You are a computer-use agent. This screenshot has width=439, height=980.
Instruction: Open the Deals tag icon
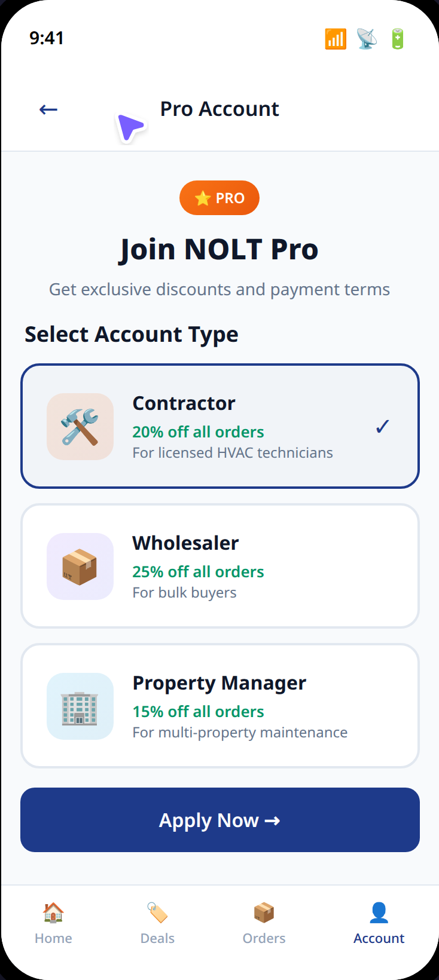(x=157, y=912)
